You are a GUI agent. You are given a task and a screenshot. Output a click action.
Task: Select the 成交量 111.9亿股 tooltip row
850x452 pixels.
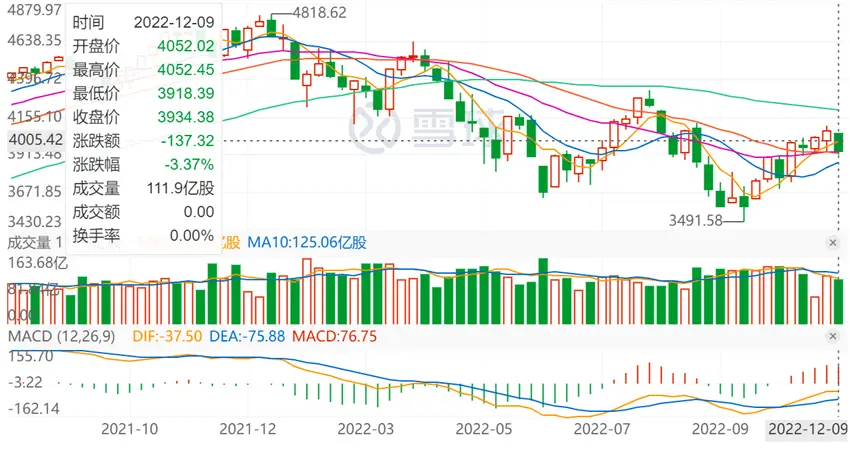coord(144,188)
